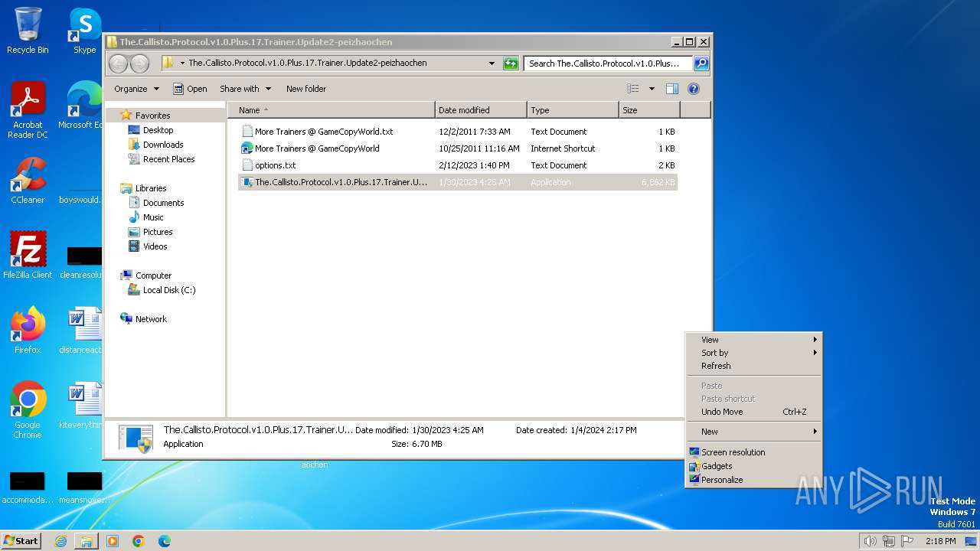The height and width of the screenshot is (551, 980).
Task: Sort by Date modified column header
Action: [x=481, y=110]
